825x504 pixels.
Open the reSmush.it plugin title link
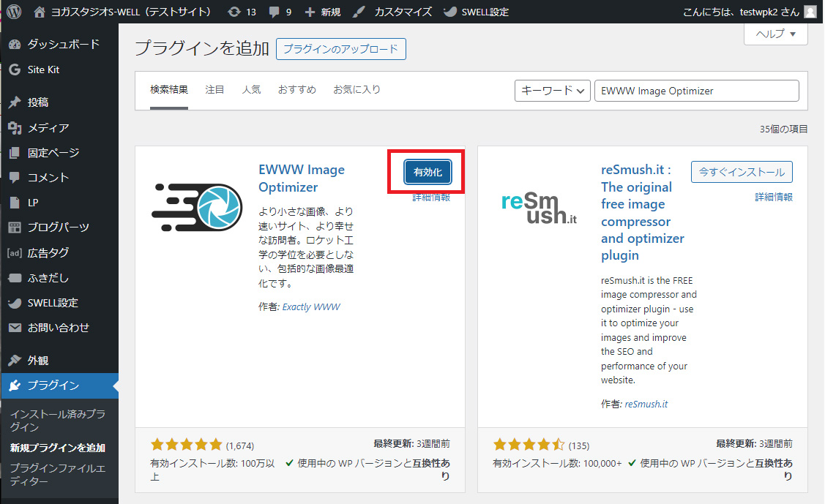(643, 212)
